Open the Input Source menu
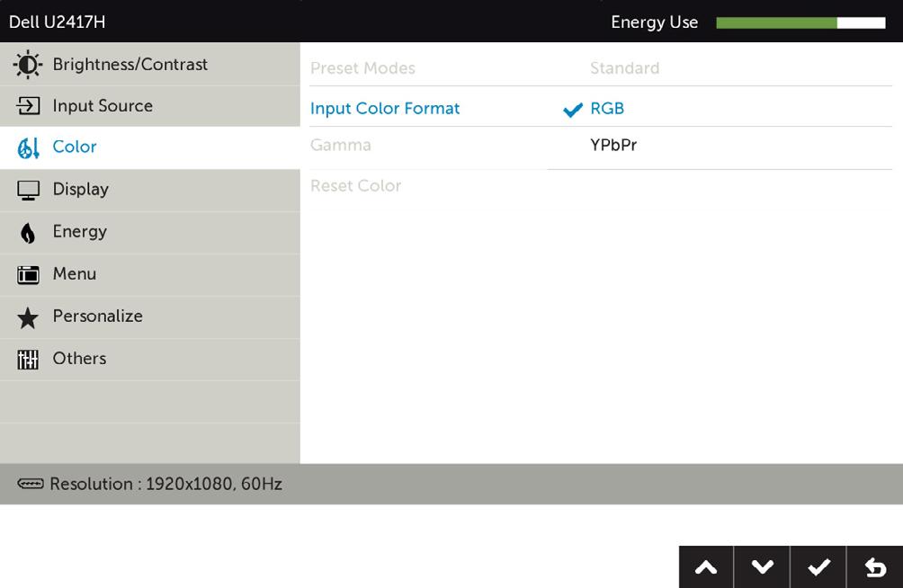Screen dimensions: 903x588 [149, 106]
